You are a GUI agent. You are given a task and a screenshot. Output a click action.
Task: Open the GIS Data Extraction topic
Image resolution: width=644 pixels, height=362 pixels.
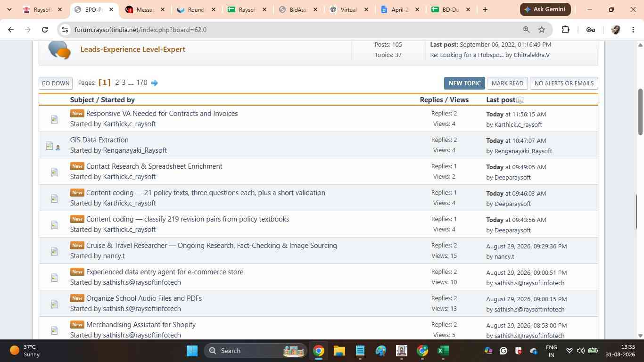point(99,140)
